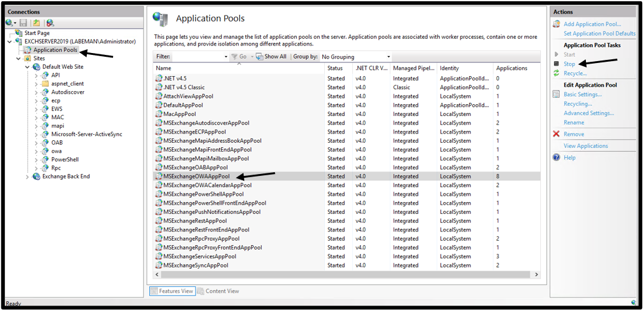644x310 pixels.
Task: Expand the ecp application node
Action: coord(36,100)
